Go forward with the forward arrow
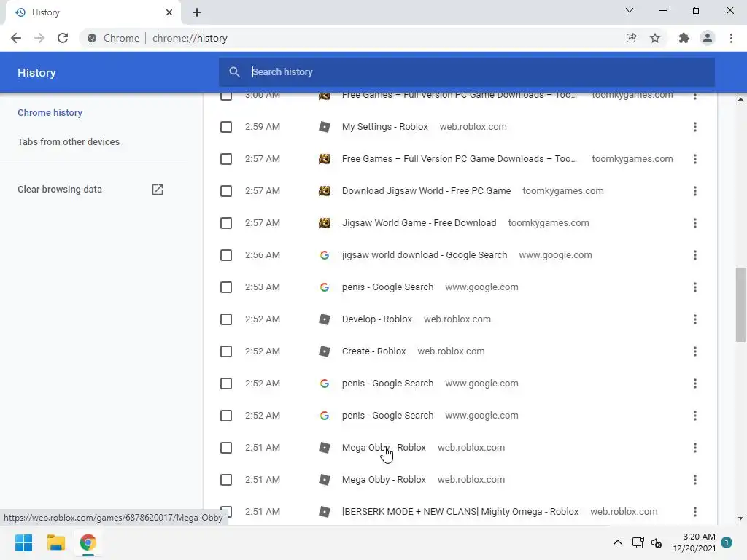The width and height of the screenshot is (747, 560). pyautogui.click(x=39, y=38)
